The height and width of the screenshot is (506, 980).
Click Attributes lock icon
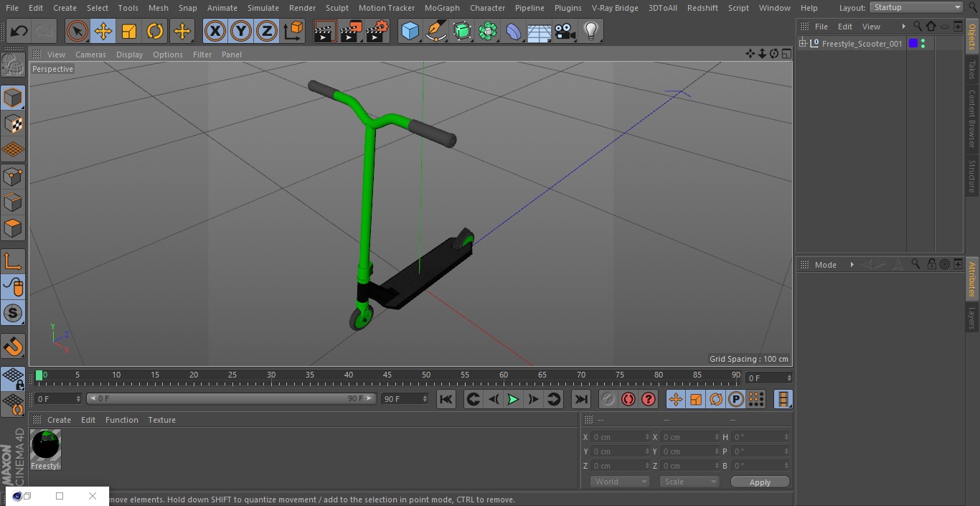click(x=931, y=264)
